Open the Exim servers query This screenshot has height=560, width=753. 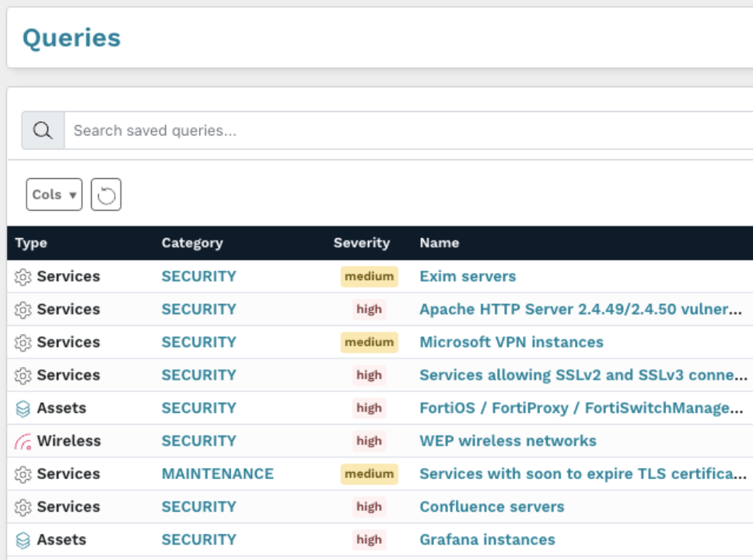click(468, 276)
